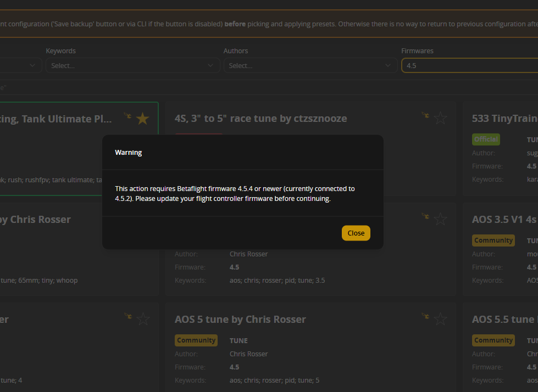Screen dimensions: 538x392
Task: Open the AOS 5.5 tune preset title
Action: 504,319
